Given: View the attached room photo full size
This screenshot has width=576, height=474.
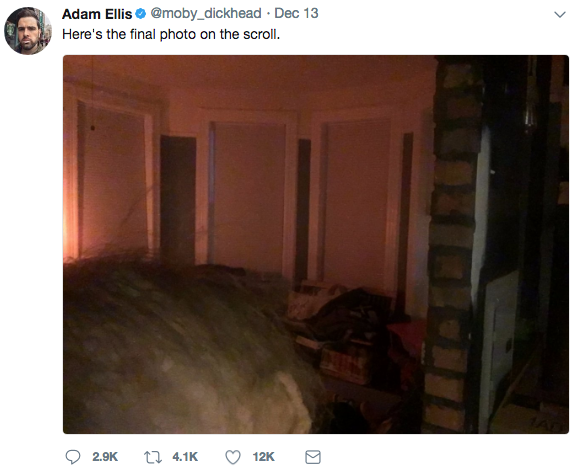Looking at the screenshot, I should pos(316,244).
